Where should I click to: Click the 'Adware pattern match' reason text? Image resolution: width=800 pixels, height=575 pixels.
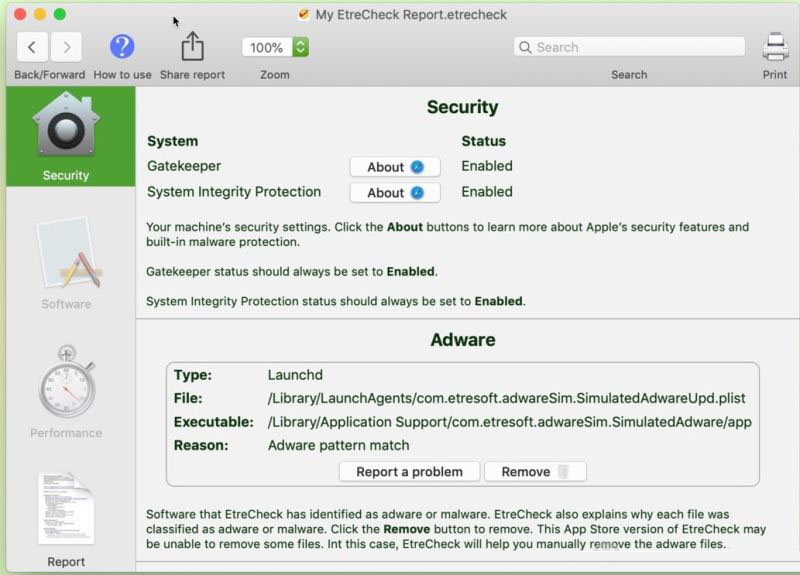[338, 445]
